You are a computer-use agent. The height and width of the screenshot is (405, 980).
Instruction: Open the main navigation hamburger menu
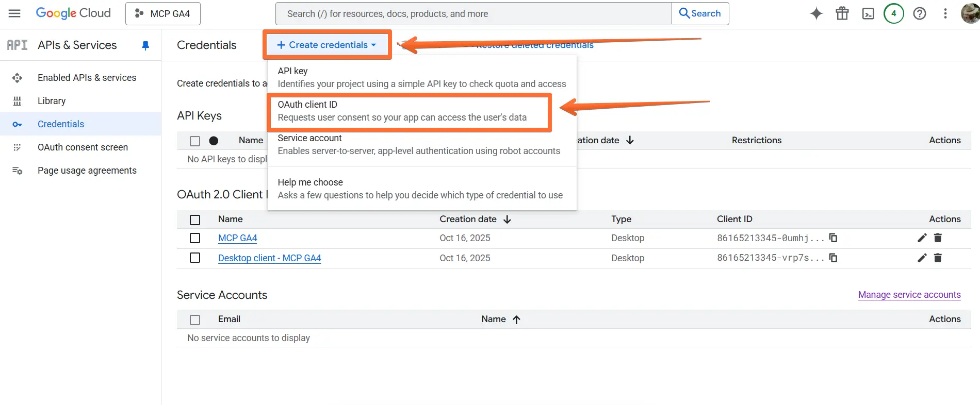pyautogui.click(x=14, y=13)
